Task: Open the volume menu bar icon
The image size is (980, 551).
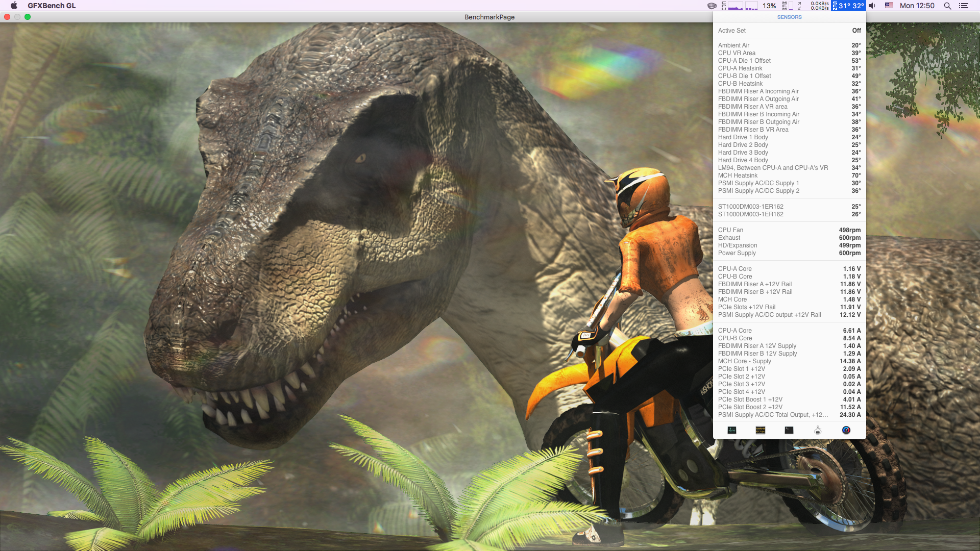Action: coord(872,6)
